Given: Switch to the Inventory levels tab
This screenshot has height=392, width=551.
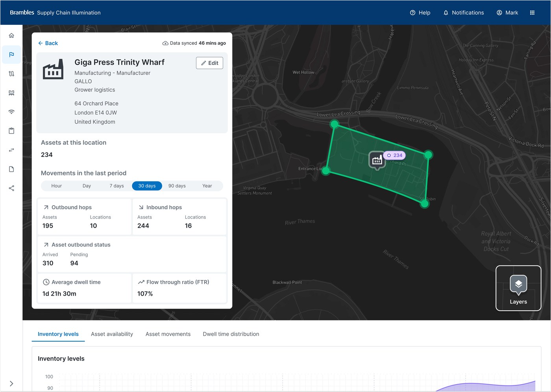Looking at the screenshot, I should coord(58,334).
